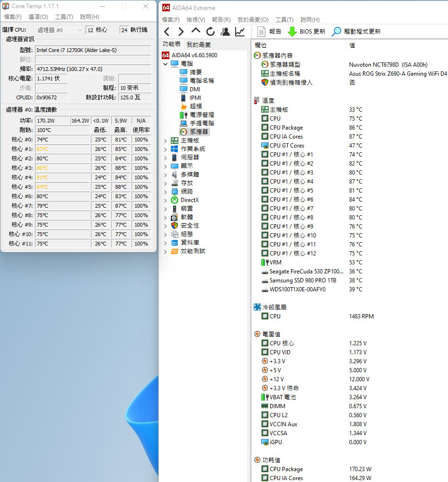Click the 資料庫 database icon in tree
The width and height of the screenshot is (448, 482).
175,243
